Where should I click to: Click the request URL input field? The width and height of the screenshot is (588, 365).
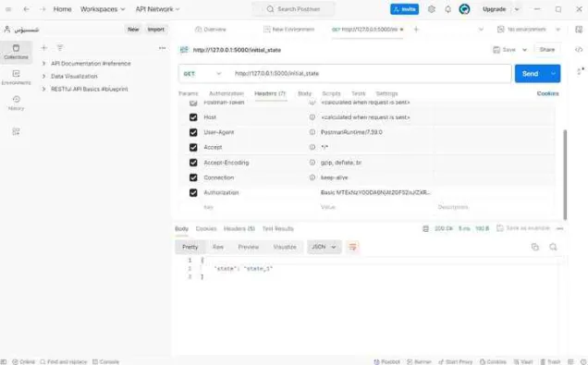pos(371,73)
